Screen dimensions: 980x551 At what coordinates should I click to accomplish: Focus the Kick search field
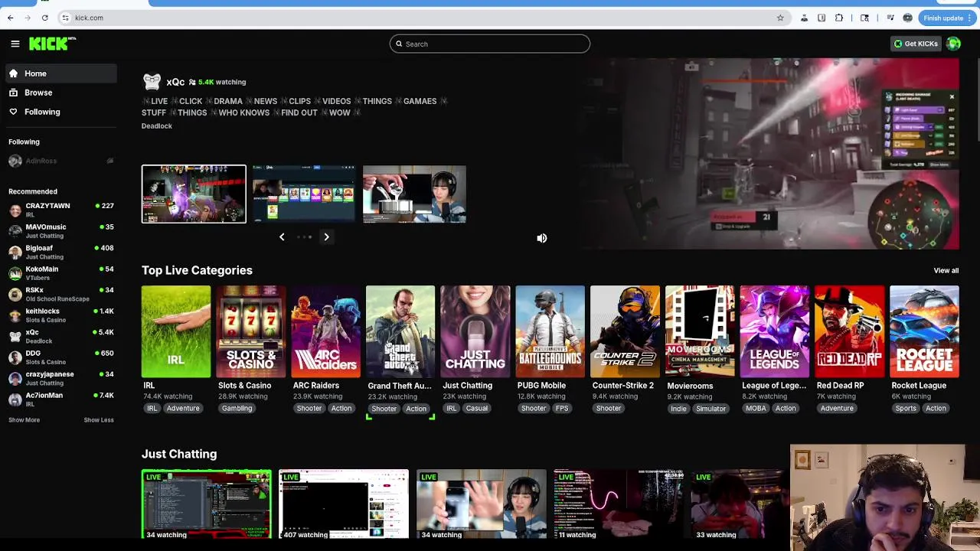(489, 44)
